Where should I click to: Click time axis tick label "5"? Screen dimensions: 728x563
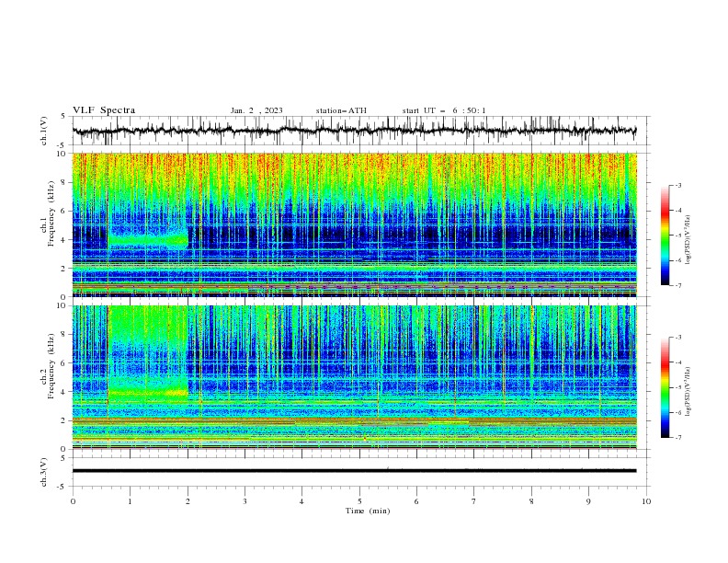click(359, 501)
